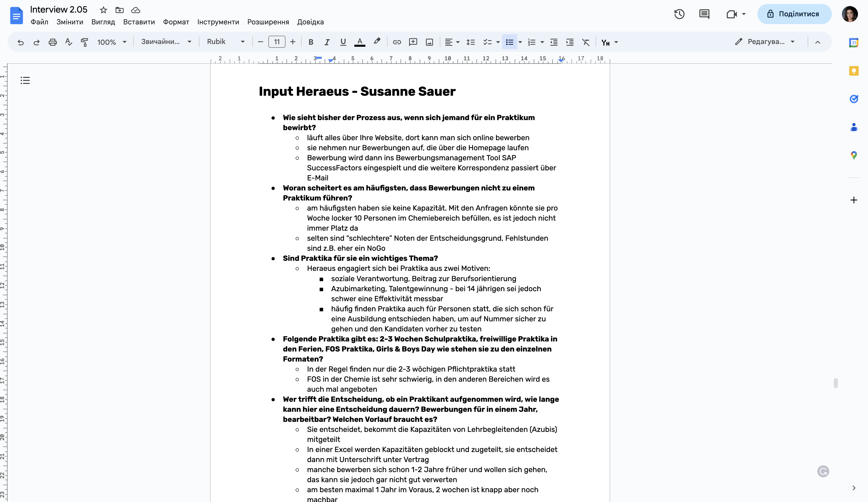
Task: Open the paragraph style dropdown
Action: 166,42
